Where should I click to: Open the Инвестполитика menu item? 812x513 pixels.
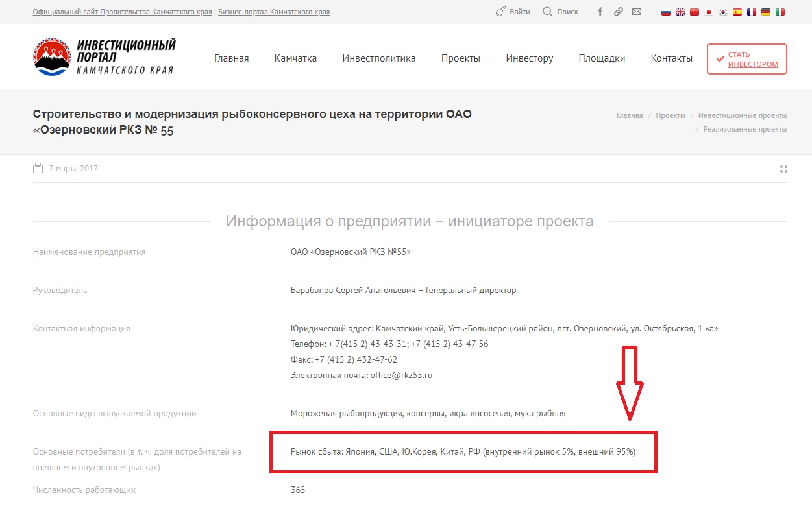pyautogui.click(x=379, y=58)
